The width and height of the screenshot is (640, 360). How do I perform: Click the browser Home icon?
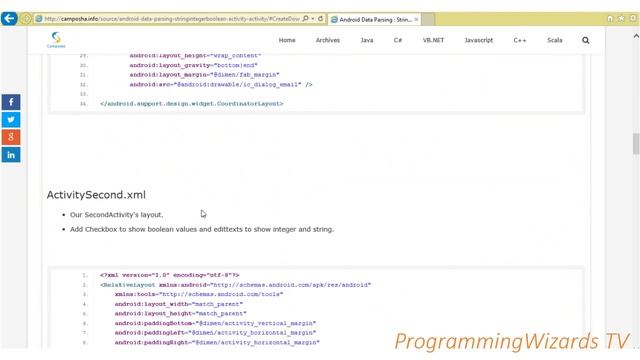pyautogui.click(x=610, y=19)
